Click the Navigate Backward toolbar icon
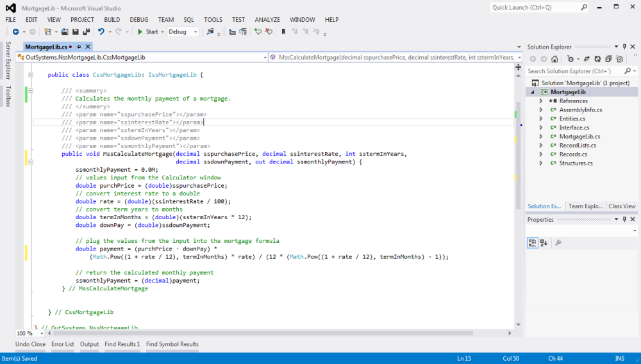 point(15,31)
